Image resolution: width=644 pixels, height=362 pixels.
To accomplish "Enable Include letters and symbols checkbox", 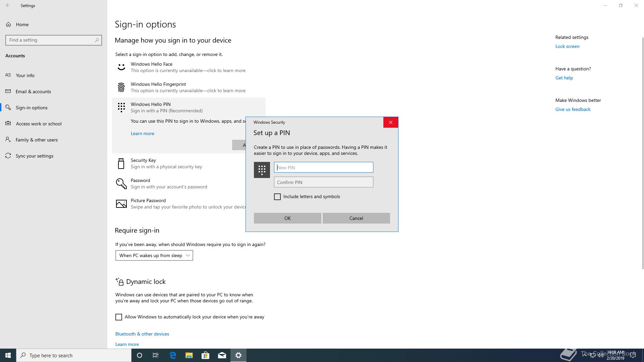I will [277, 197].
